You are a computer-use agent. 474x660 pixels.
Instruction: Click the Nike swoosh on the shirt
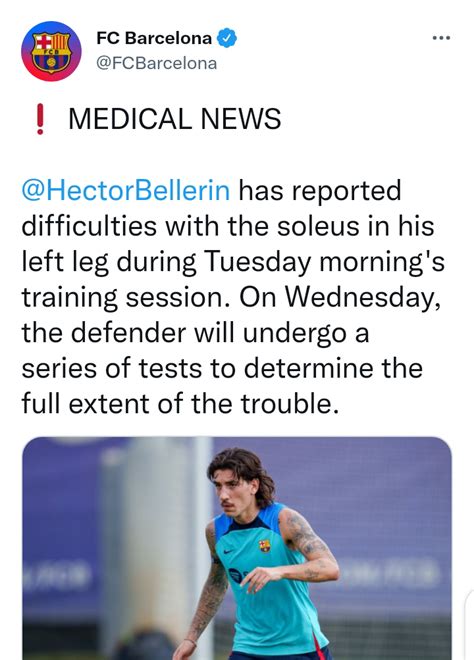(228, 551)
